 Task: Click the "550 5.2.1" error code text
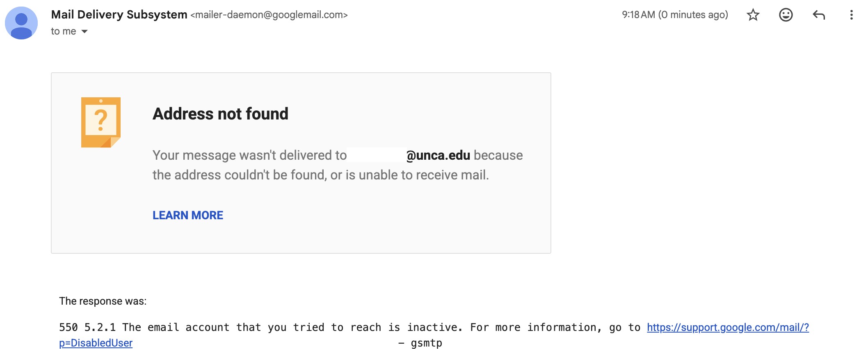pos(87,327)
